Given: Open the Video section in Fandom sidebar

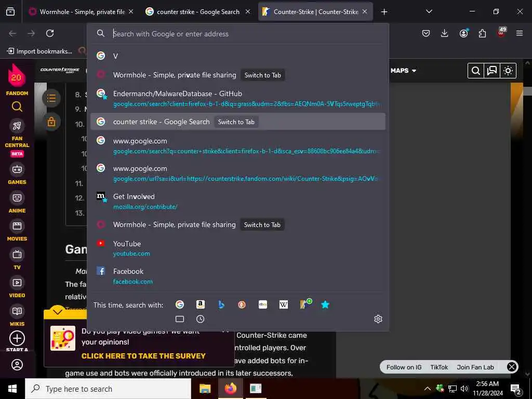Looking at the screenshot, I should coord(17,288).
